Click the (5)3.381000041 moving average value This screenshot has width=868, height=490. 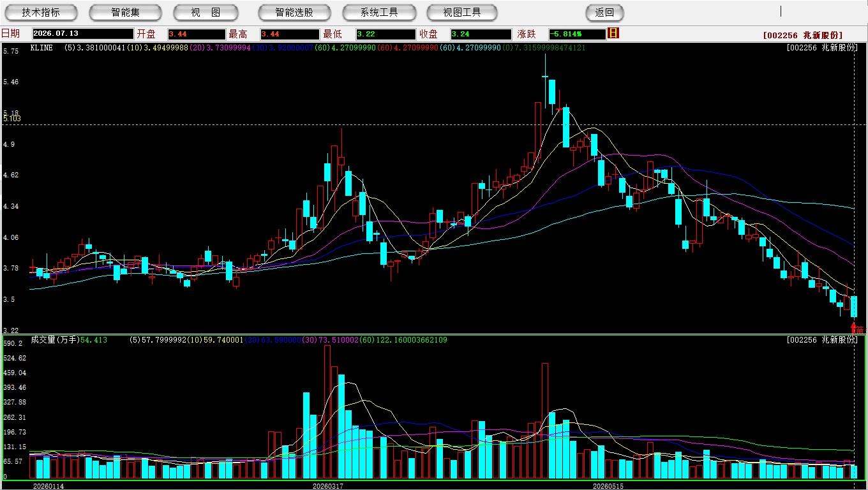coord(95,48)
